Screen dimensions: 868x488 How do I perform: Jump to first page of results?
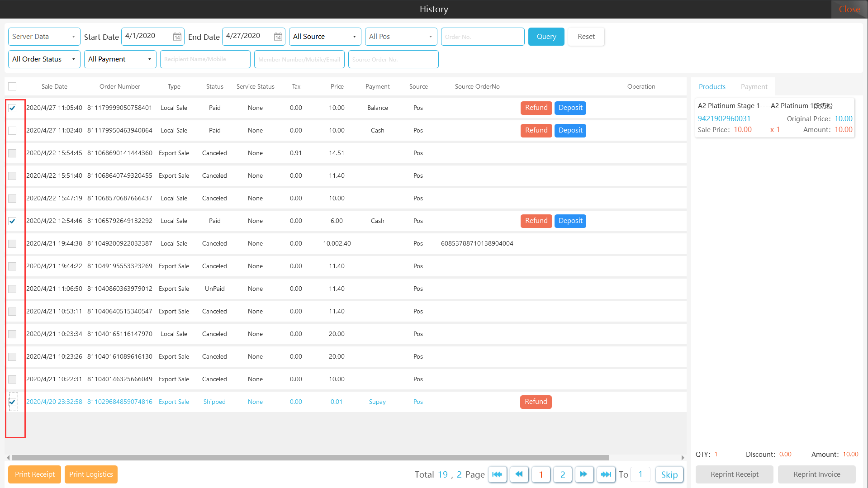click(x=497, y=474)
